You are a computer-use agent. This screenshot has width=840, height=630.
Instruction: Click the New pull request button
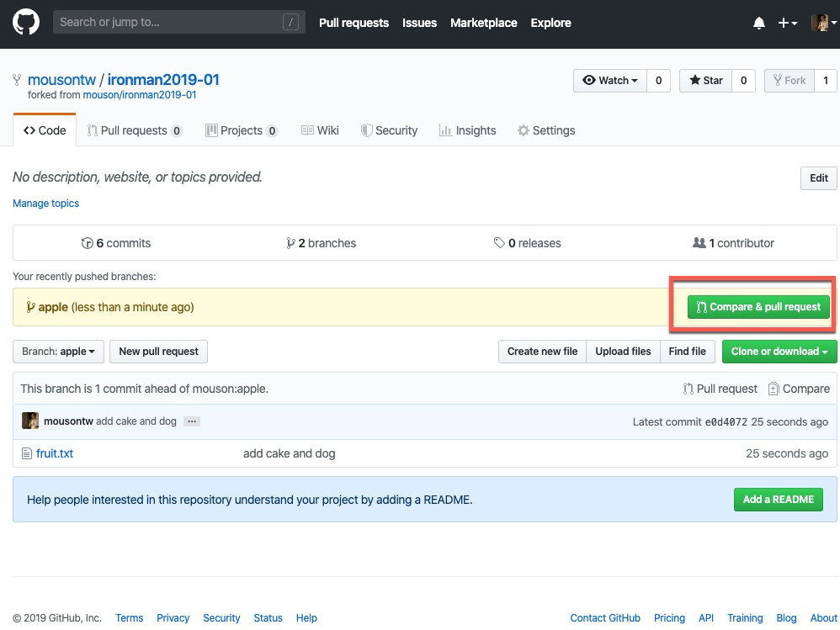158,352
